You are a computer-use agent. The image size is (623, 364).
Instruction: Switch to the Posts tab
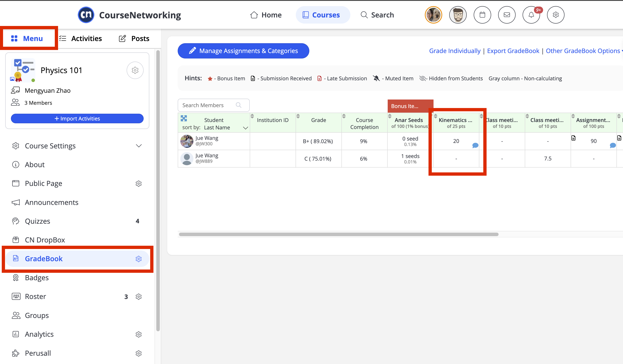click(134, 39)
